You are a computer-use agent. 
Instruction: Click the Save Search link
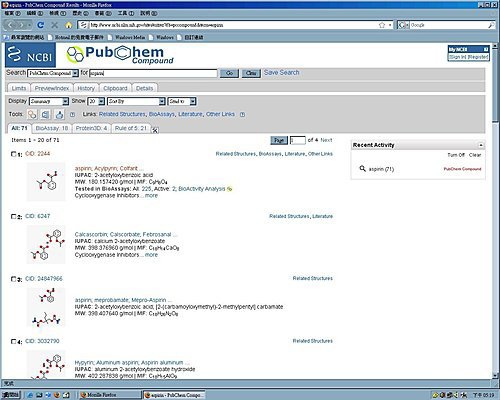pyautogui.click(x=281, y=72)
